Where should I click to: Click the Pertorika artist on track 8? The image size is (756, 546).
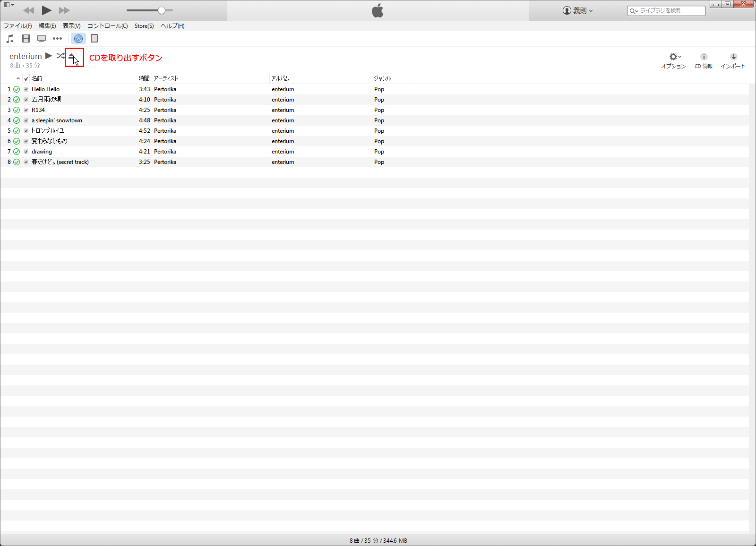click(x=165, y=162)
